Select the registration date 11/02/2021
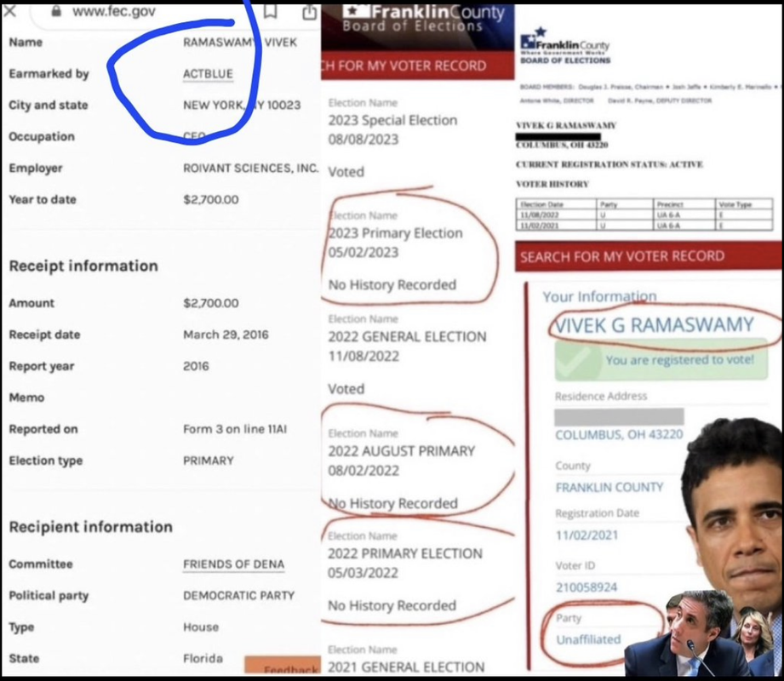This screenshot has height=681, width=784. click(587, 535)
